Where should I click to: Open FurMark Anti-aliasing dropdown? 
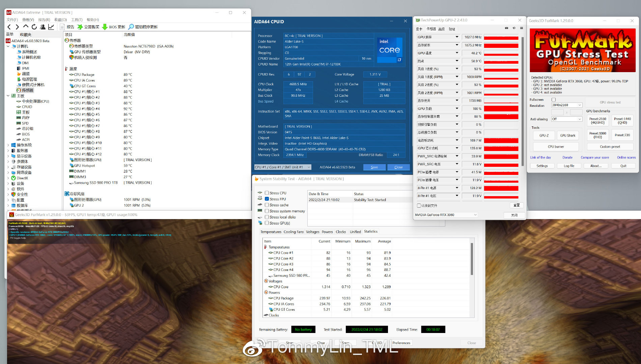(x=567, y=119)
